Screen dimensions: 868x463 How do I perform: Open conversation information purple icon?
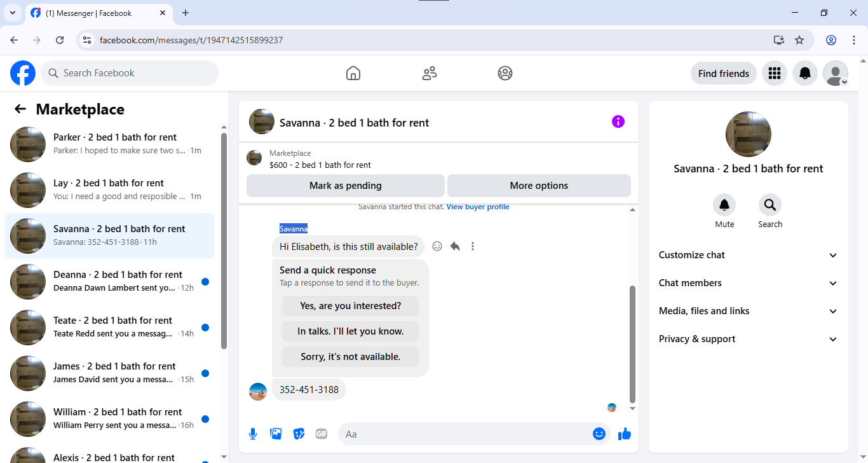coord(618,121)
